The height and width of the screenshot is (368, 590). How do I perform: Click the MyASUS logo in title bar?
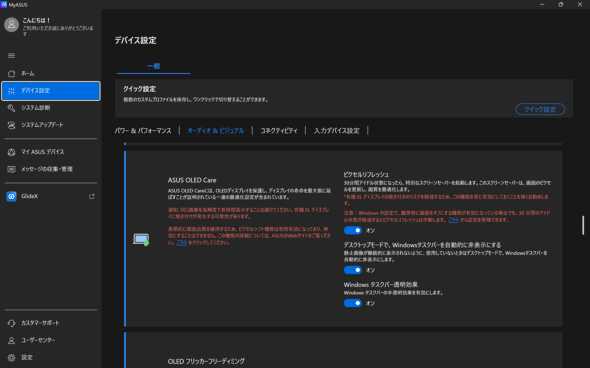click(x=4, y=5)
